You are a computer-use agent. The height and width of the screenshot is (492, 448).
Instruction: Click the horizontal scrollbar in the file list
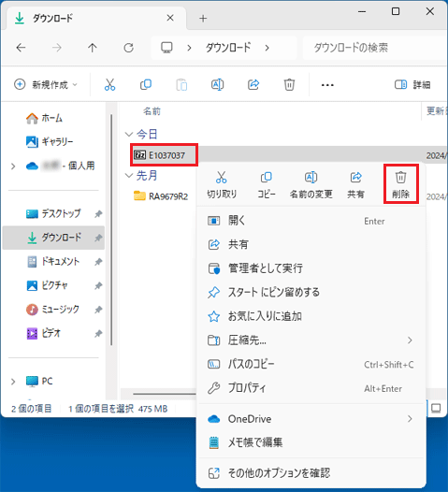coord(165,394)
